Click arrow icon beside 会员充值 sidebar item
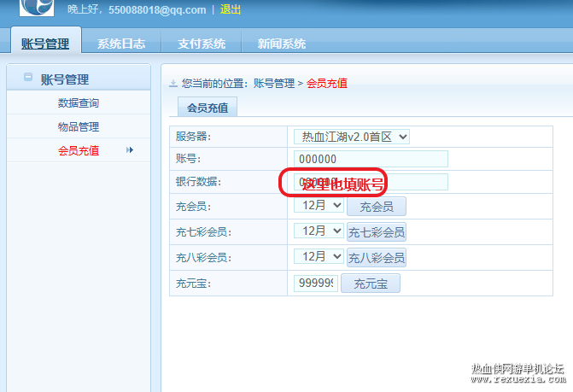The width and height of the screenshot is (573, 392). click(x=129, y=149)
